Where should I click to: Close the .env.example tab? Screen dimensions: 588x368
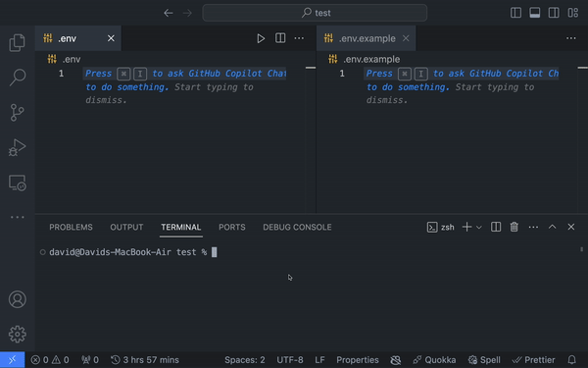coord(406,38)
